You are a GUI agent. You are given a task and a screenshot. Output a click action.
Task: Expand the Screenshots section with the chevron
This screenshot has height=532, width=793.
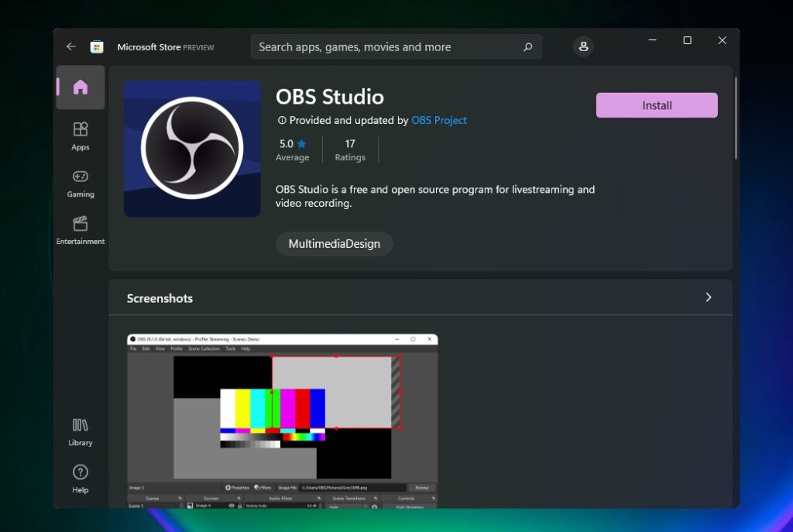coord(708,297)
